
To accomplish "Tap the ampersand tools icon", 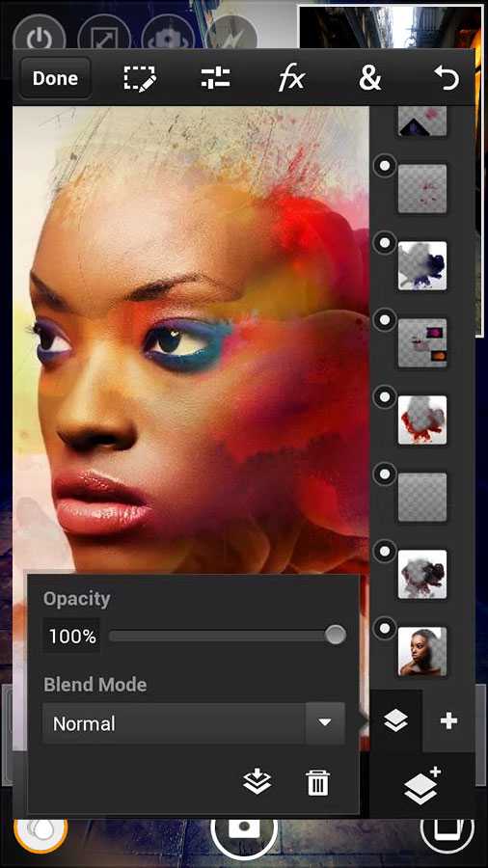I will (x=369, y=78).
